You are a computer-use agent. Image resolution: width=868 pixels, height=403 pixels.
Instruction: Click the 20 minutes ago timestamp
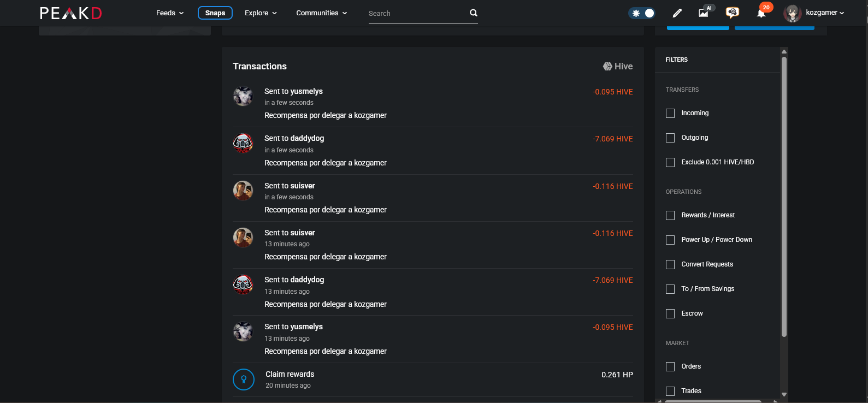pyautogui.click(x=288, y=386)
